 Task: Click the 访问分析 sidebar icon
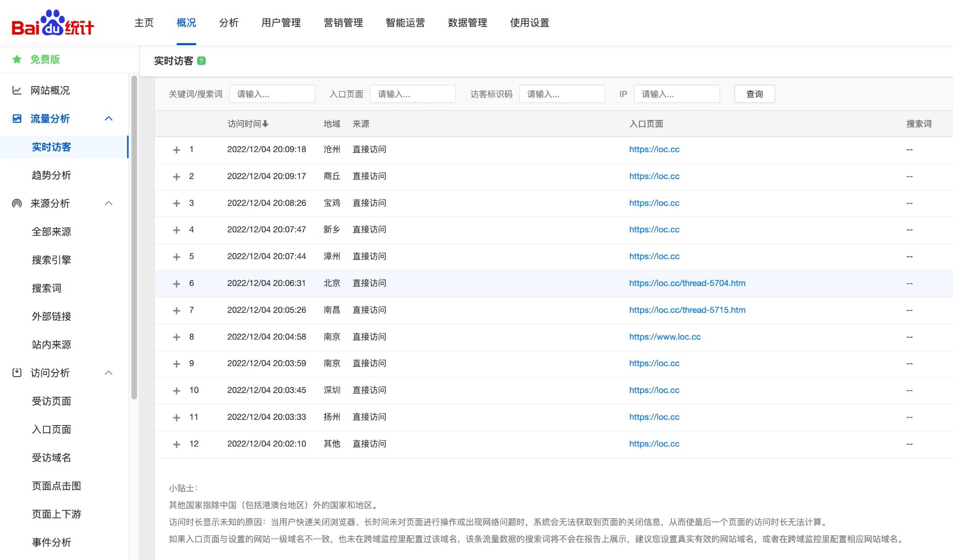pyautogui.click(x=17, y=373)
